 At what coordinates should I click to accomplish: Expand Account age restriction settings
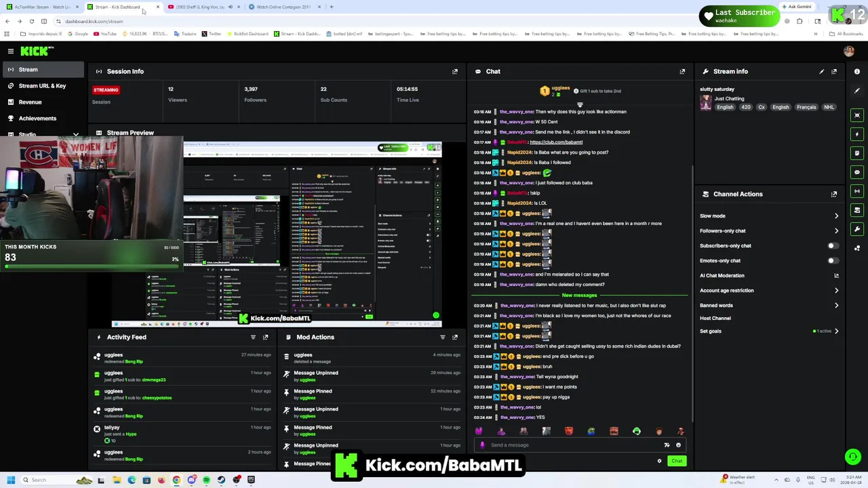[836, 291]
